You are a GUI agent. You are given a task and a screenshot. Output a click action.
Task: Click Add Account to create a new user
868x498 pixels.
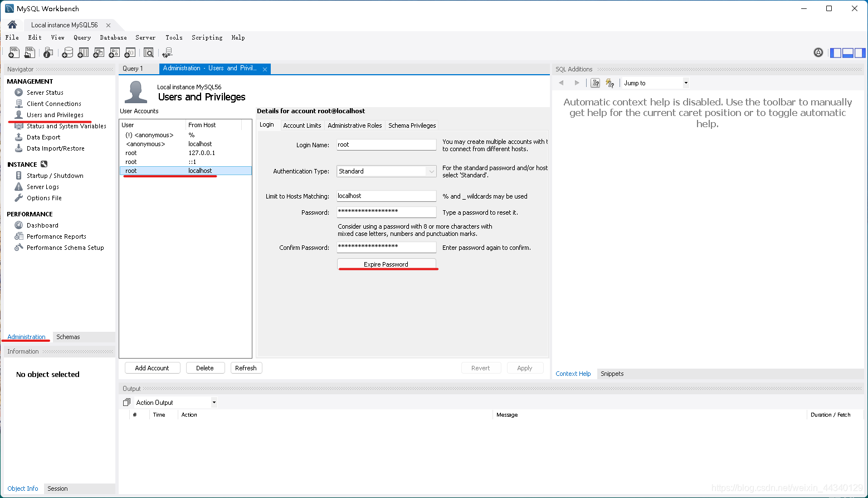[152, 368]
